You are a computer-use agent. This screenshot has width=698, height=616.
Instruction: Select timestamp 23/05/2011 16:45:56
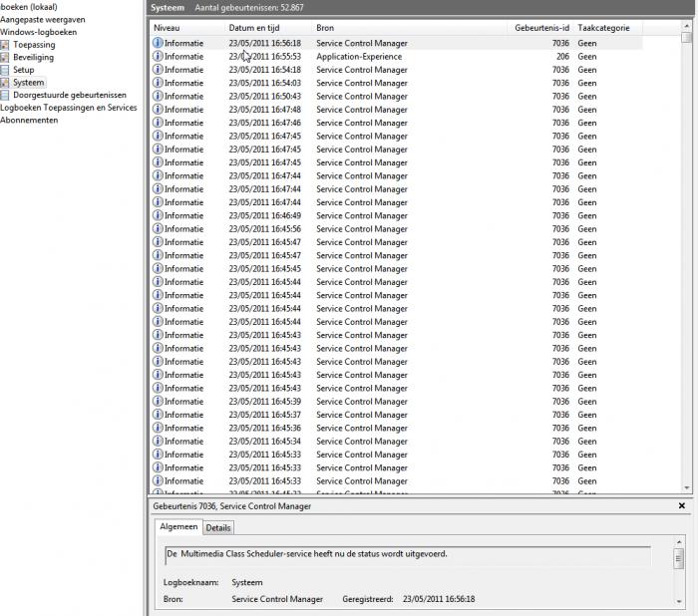coord(265,229)
